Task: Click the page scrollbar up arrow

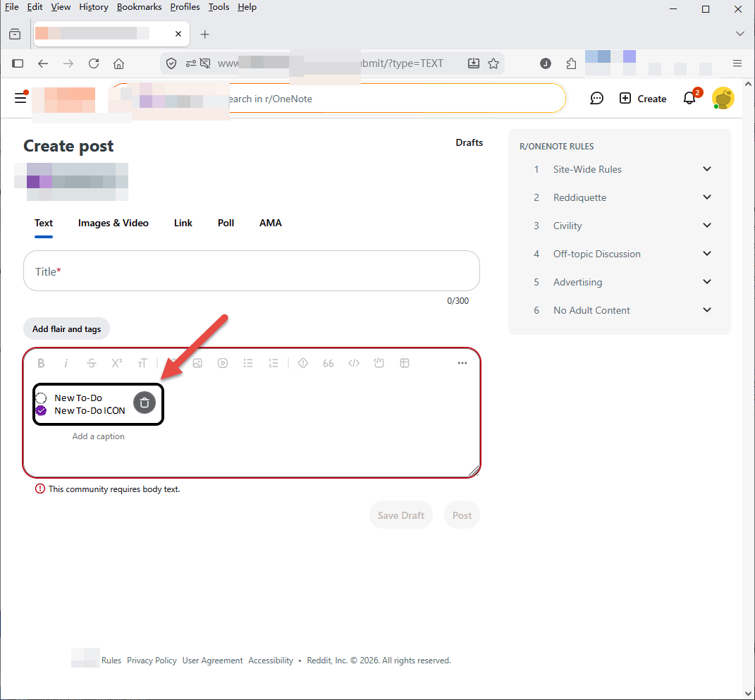Action: pyautogui.click(x=748, y=84)
